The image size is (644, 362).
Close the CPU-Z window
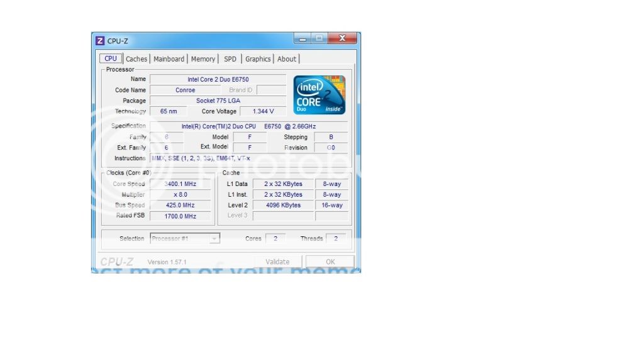pos(342,38)
